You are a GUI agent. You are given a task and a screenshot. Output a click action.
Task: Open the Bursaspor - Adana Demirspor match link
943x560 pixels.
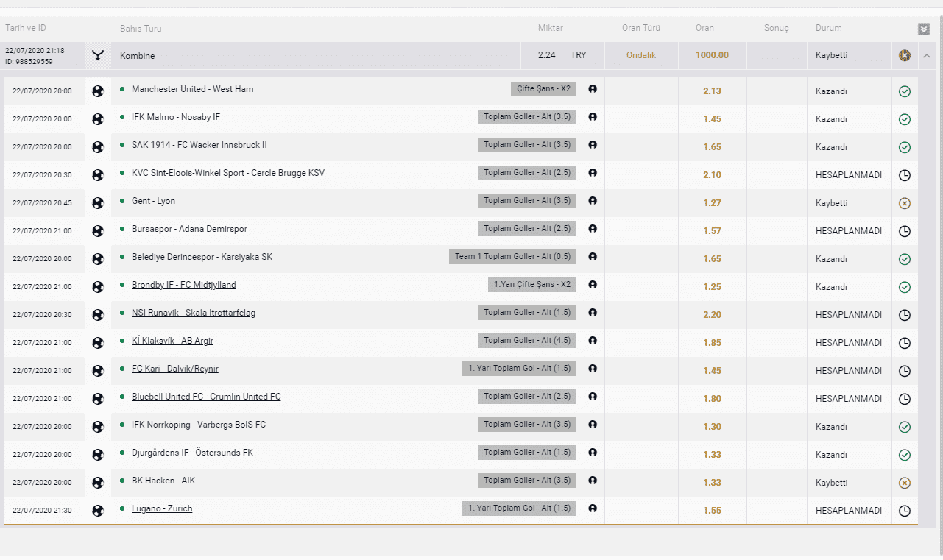(x=189, y=229)
